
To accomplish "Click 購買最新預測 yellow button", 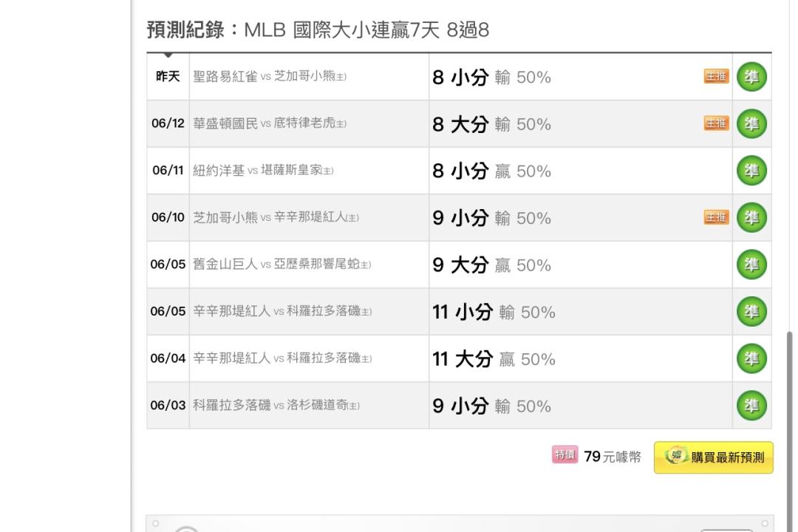I will click(714, 457).
